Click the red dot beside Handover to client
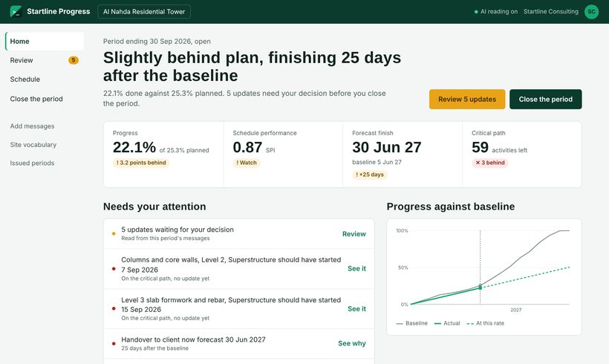 coord(114,343)
